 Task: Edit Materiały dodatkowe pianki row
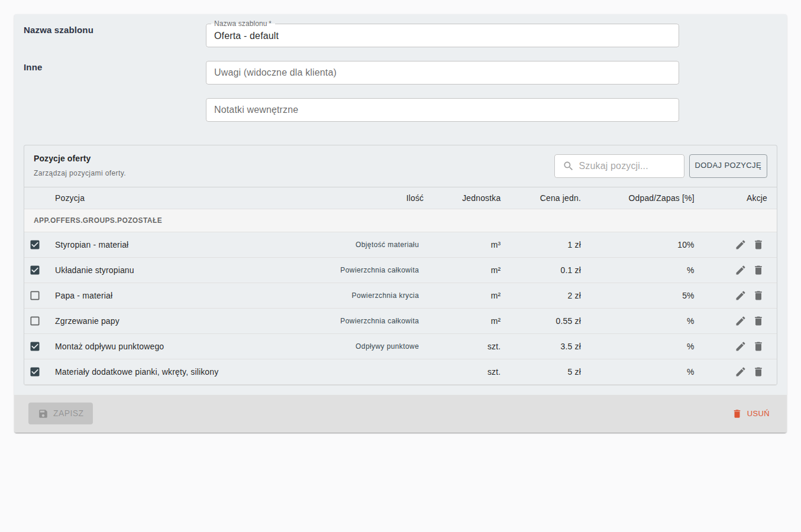click(740, 372)
